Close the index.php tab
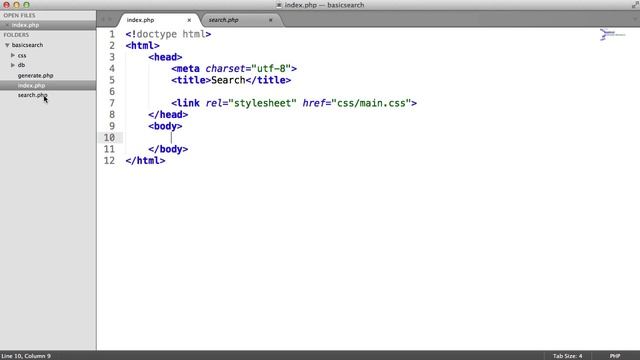 coord(189,20)
